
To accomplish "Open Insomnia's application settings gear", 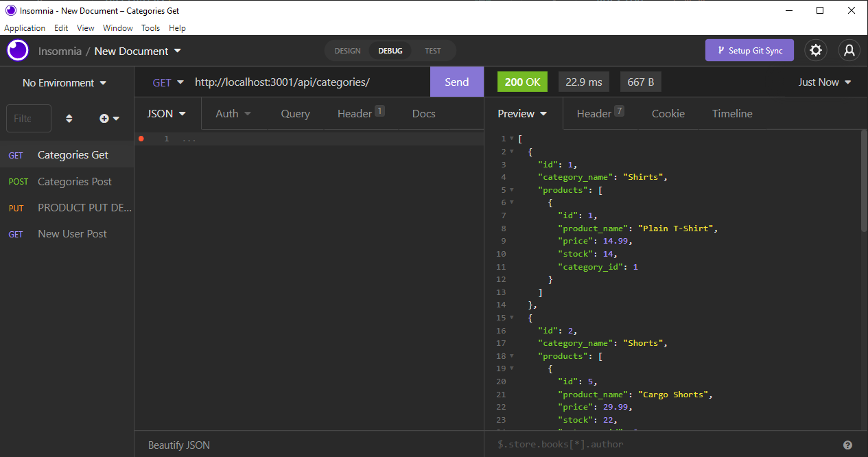I will tap(815, 50).
